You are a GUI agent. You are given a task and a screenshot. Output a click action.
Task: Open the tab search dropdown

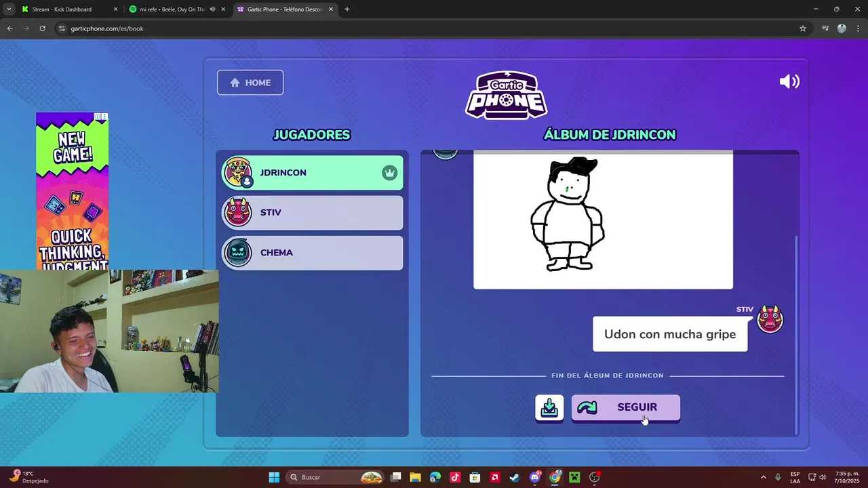tap(9, 9)
